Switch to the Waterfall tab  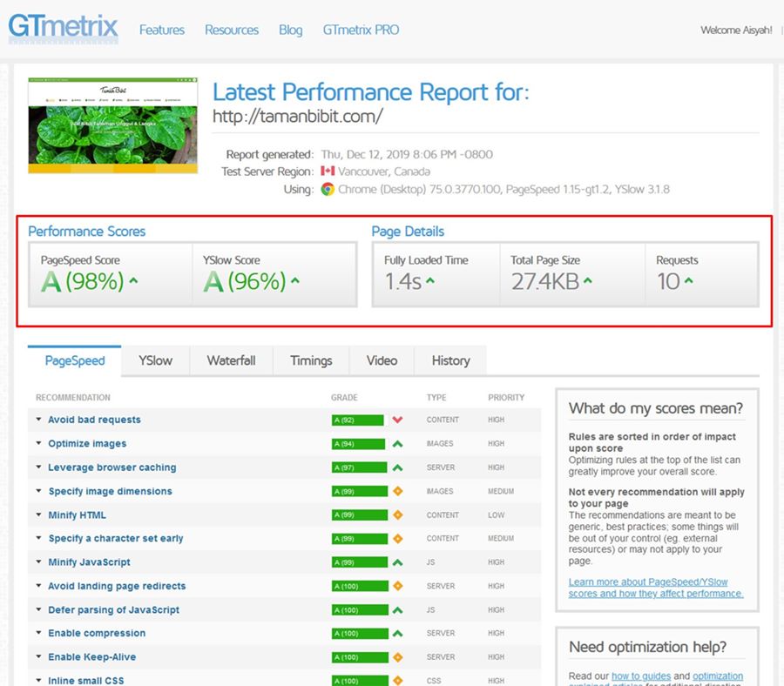coord(231,360)
